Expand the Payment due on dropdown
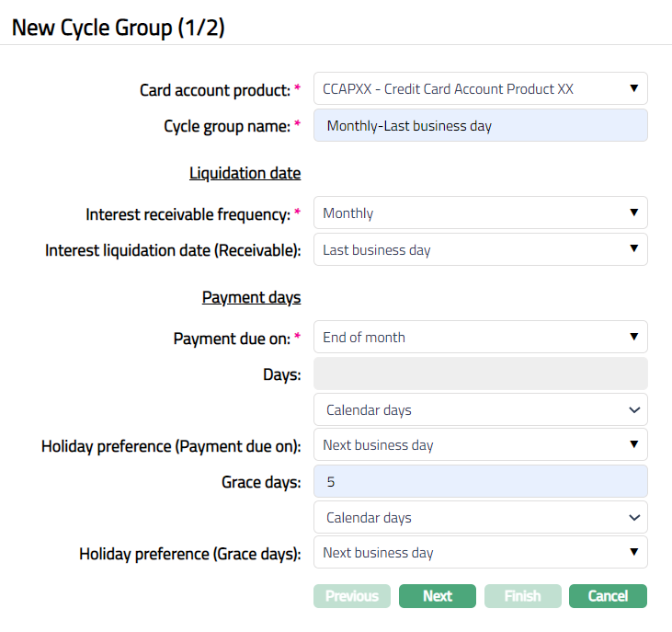 tap(480, 337)
